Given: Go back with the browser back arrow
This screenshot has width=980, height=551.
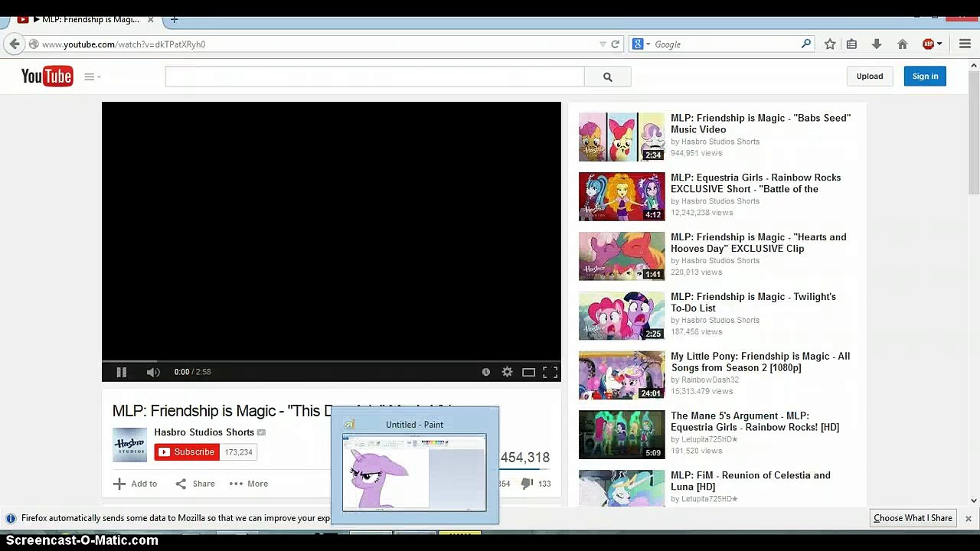Looking at the screenshot, I should pyautogui.click(x=15, y=44).
